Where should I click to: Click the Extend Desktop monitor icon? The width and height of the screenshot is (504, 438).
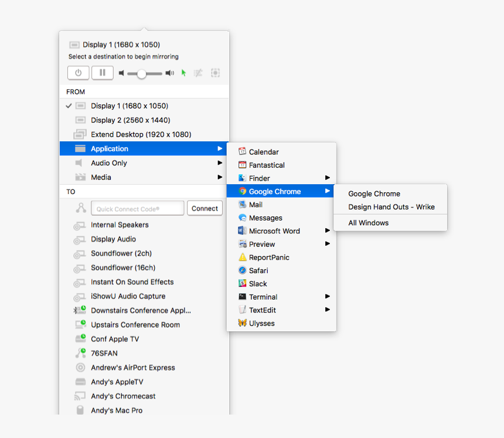point(80,134)
